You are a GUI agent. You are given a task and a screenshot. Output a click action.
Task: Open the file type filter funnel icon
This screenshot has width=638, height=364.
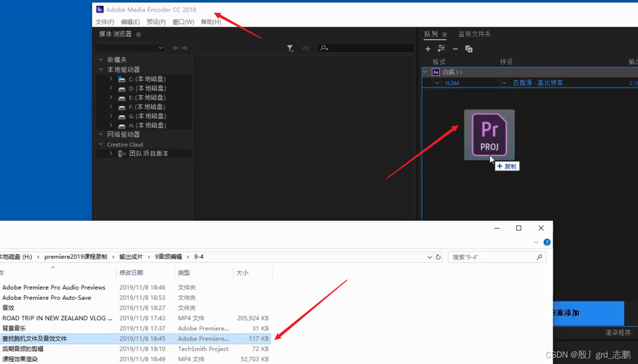tap(291, 48)
